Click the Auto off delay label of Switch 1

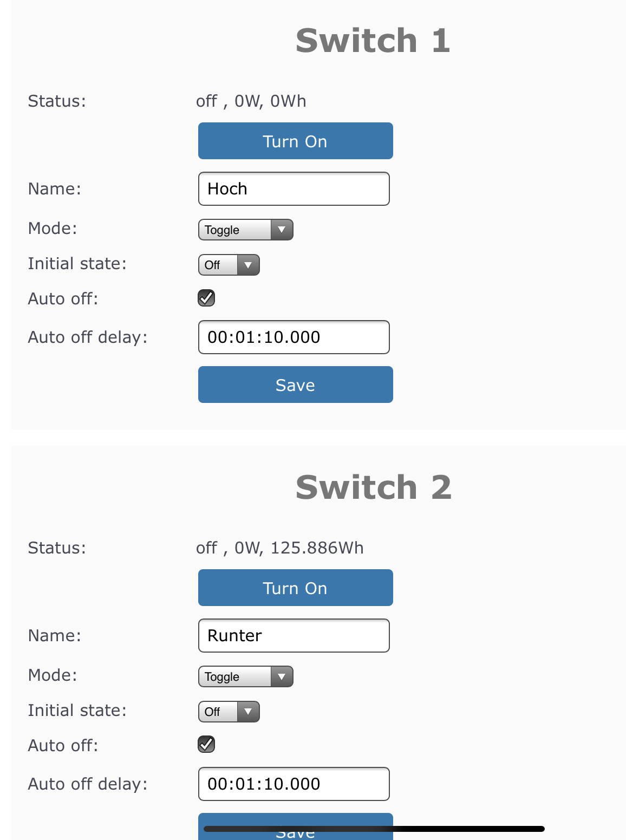pos(88,337)
